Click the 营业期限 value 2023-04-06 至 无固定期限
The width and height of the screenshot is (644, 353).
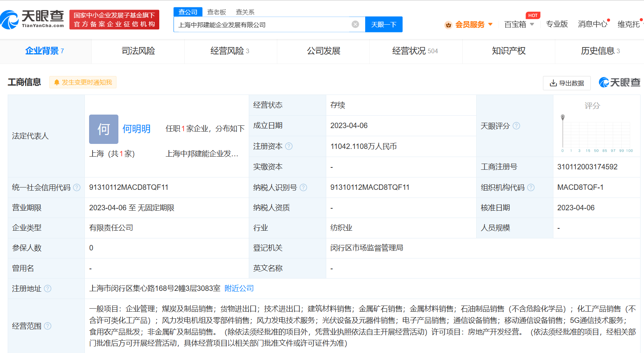click(132, 208)
